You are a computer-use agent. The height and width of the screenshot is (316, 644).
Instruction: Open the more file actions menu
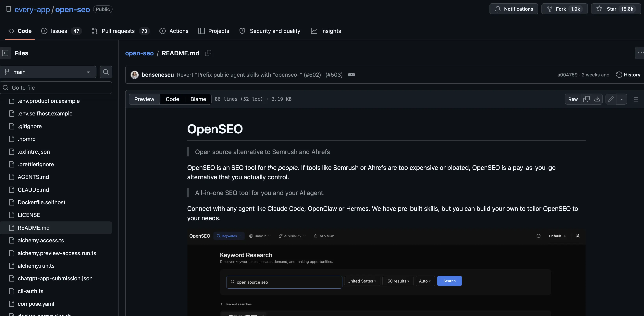tap(640, 53)
